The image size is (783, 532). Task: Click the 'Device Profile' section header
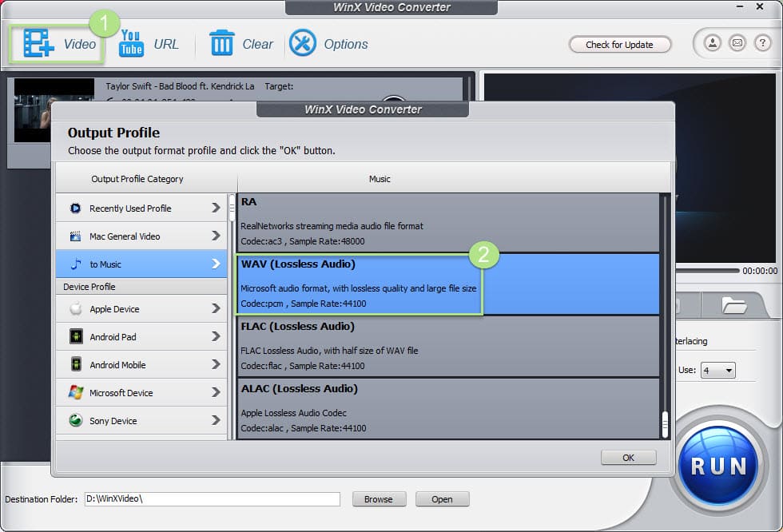pos(89,287)
